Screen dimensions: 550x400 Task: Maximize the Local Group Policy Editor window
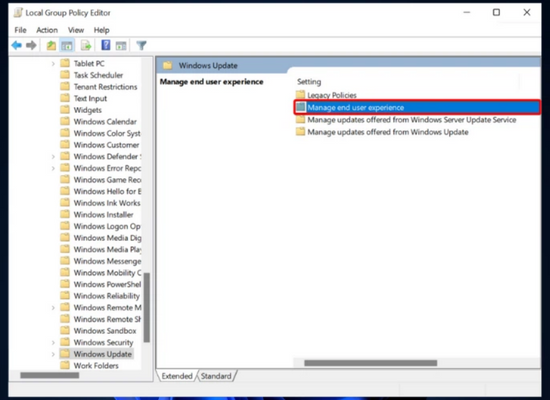[x=496, y=13]
